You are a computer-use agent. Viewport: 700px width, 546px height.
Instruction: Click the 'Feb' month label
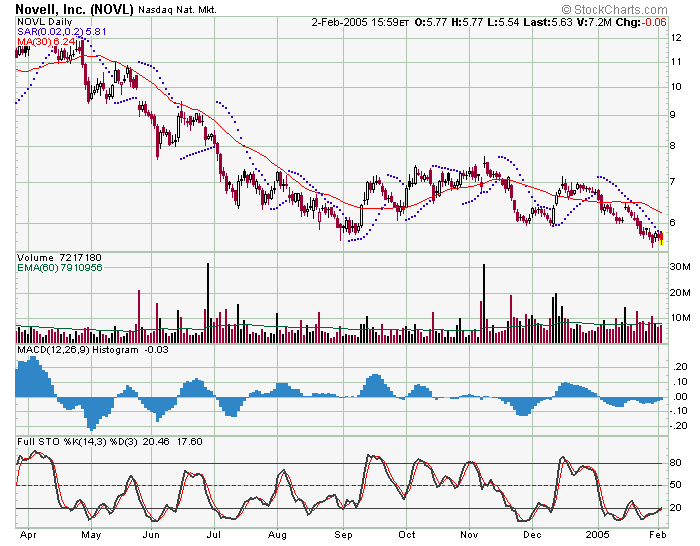click(x=658, y=535)
